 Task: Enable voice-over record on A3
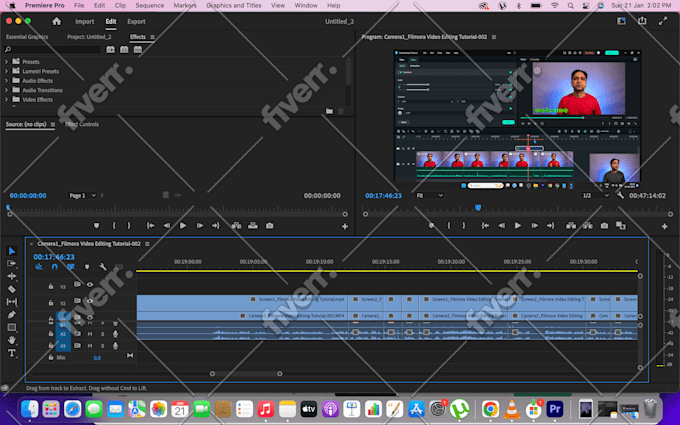coord(115,346)
